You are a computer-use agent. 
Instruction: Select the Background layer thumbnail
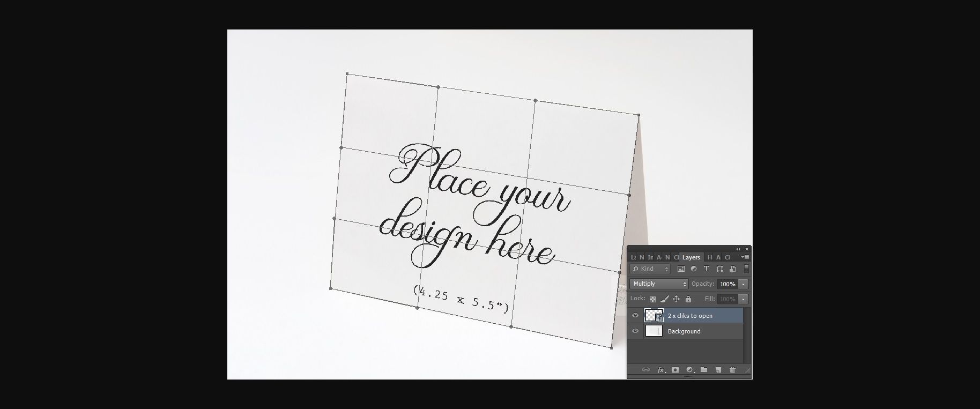(x=654, y=331)
